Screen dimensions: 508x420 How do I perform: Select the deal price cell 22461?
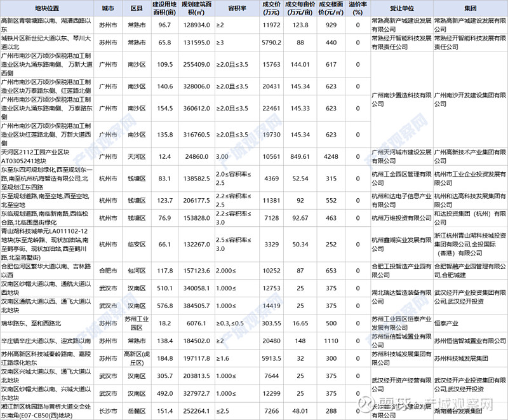(272, 108)
